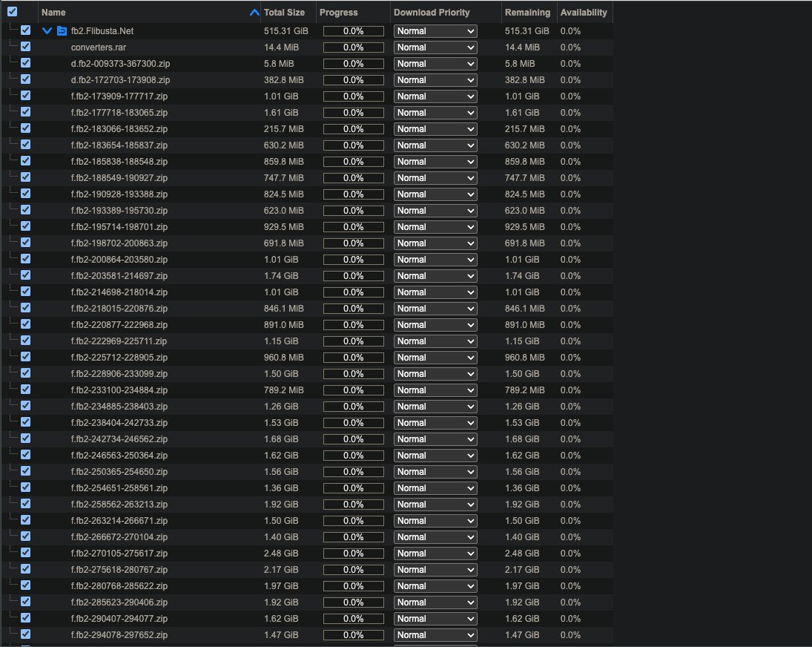Select file f.fb2-218015-220876.zip
812x647 pixels.
119,308
